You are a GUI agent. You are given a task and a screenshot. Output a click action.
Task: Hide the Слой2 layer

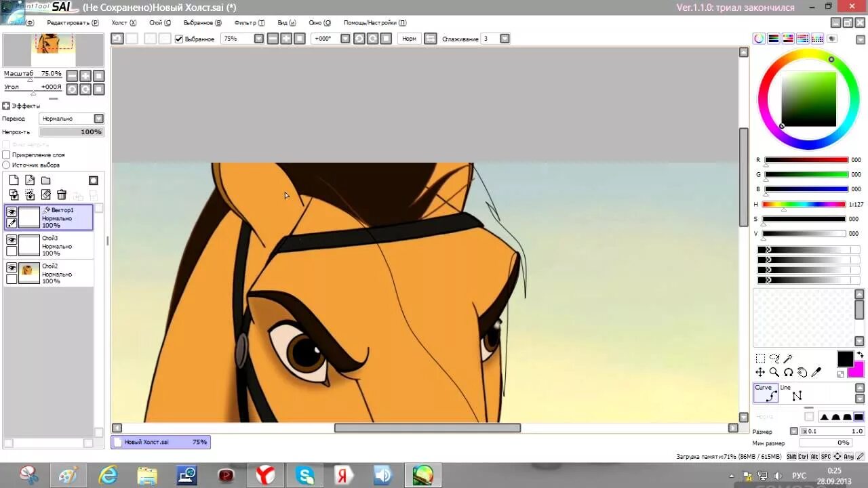point(12,268)
